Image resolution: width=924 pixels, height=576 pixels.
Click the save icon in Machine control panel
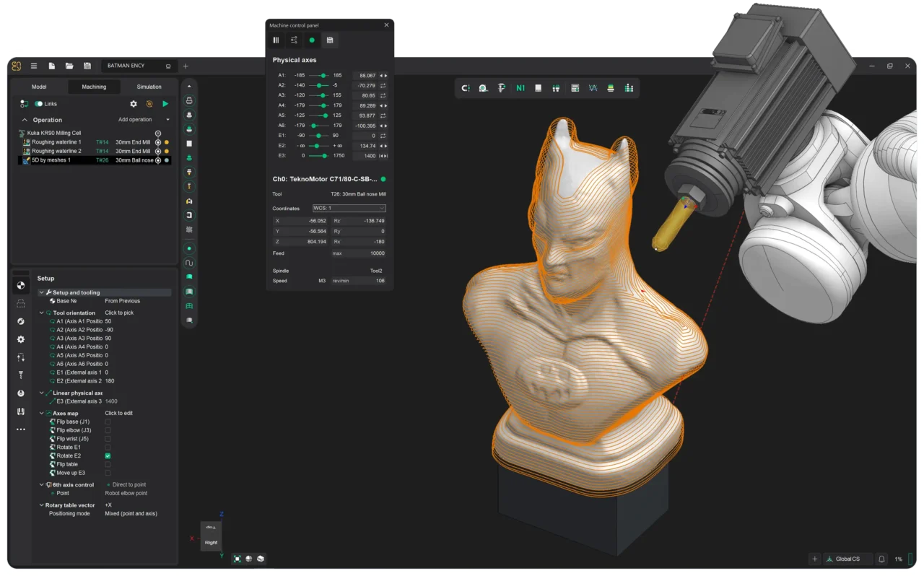coord(330,40)
